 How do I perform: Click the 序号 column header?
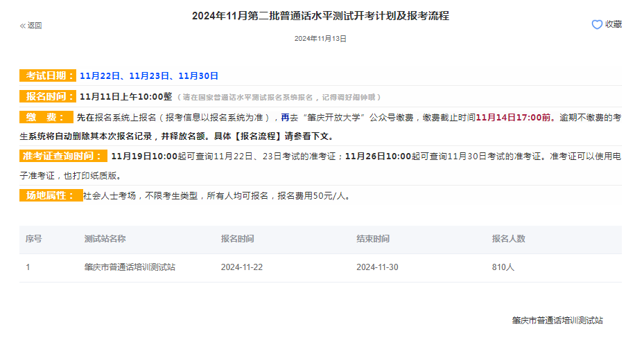coord(34,239)
